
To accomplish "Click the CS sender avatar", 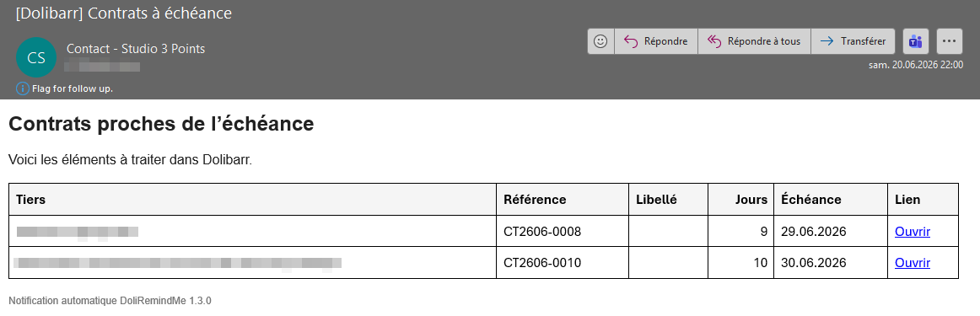I will [x=36, y=57].
